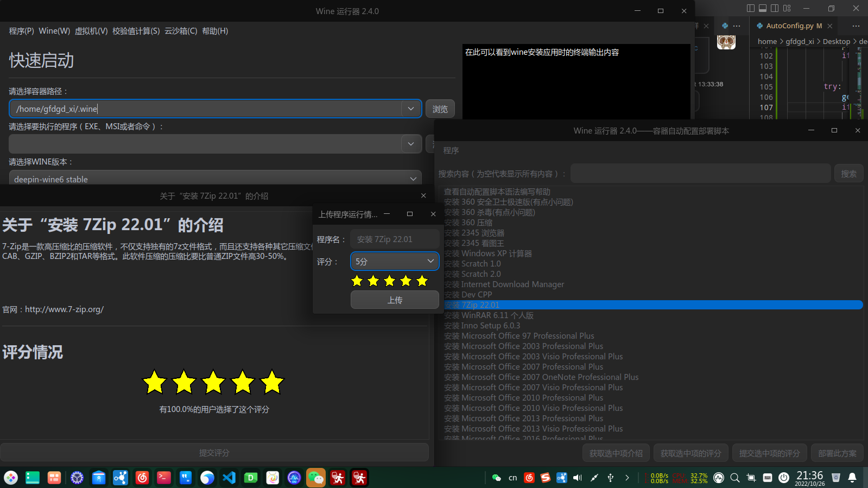Open the NetEase Cloud Music taskbar icon
This screenshot has width=868, height=488.
[142, 478]
